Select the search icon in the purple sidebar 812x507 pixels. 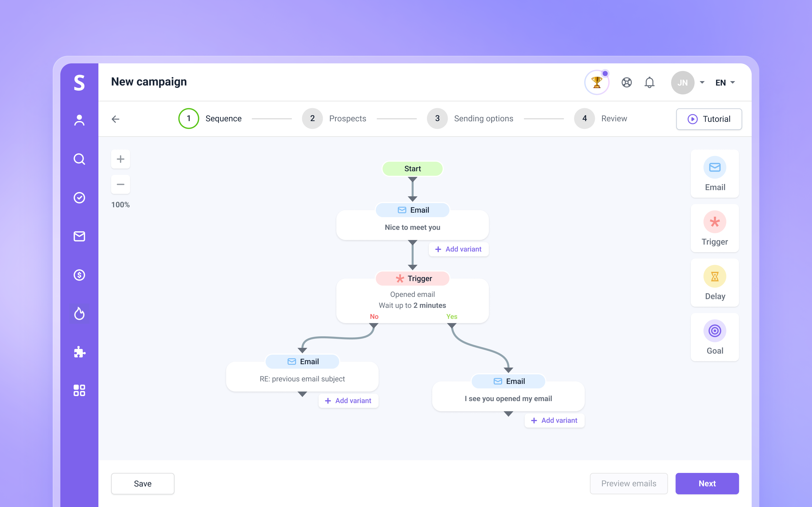tap(79, 159)
